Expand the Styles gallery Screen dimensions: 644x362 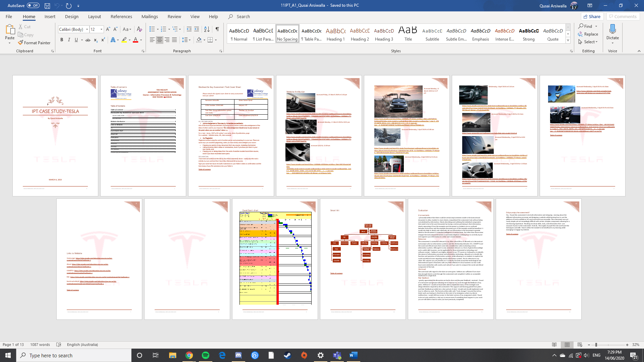[568, 41]
